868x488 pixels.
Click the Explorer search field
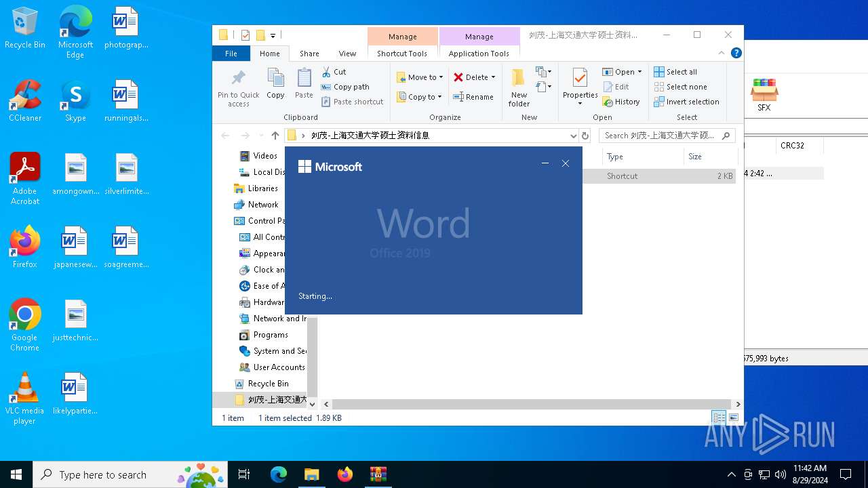[667, 136]
